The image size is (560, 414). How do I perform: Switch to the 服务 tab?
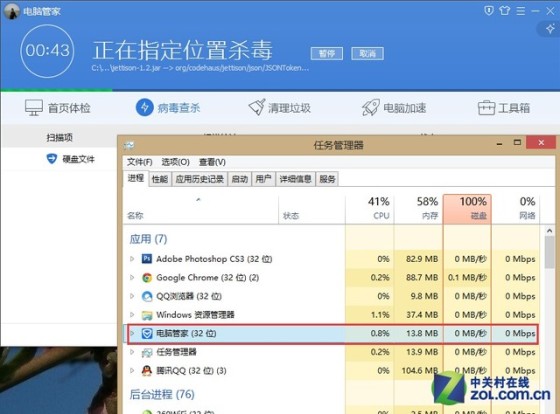tap(328, 179)
